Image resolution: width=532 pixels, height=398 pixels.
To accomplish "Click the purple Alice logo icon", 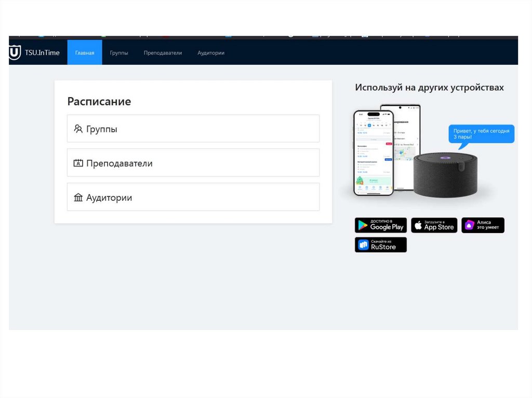I will 469,225.
